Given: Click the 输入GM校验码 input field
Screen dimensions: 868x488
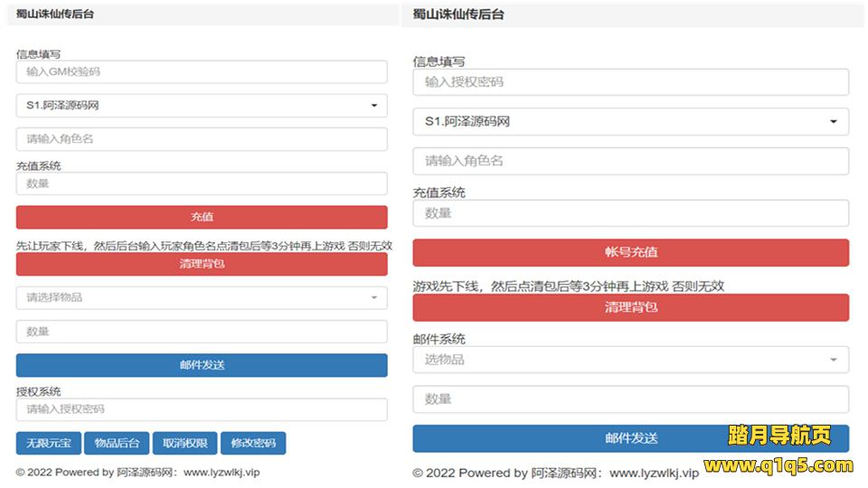Looking at the screenshot, I should [201, 71].
